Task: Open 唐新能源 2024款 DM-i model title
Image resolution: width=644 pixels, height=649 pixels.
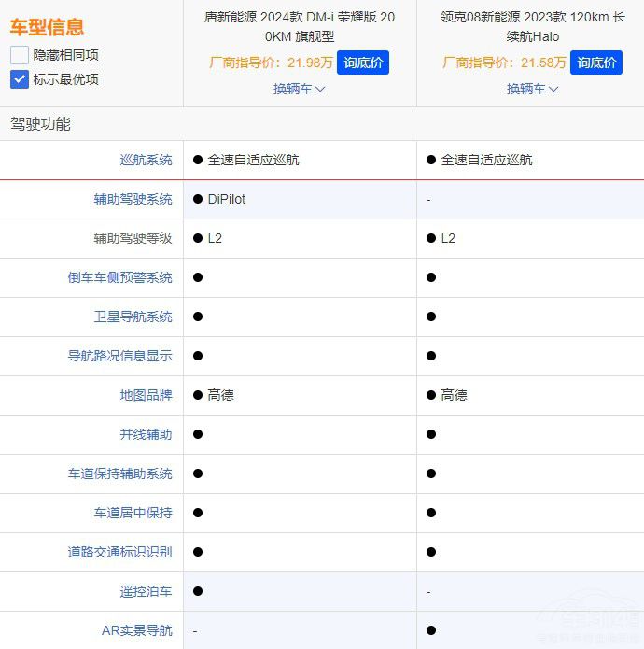Action: tap(300, 27)
